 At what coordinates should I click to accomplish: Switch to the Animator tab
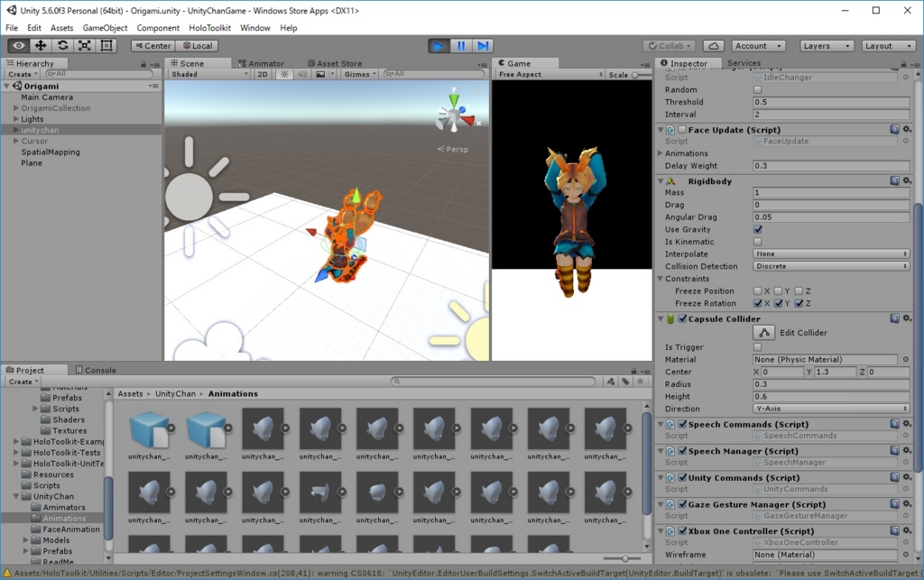pyautogui.click(x=261, y=64)
